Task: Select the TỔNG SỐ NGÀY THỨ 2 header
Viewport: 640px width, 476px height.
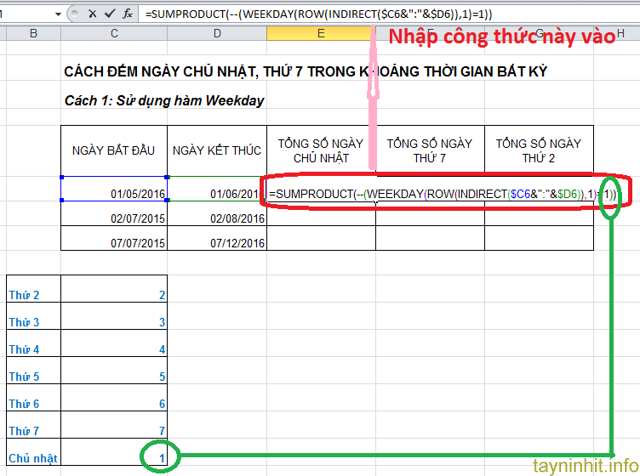Action: (x=538, y=151)
